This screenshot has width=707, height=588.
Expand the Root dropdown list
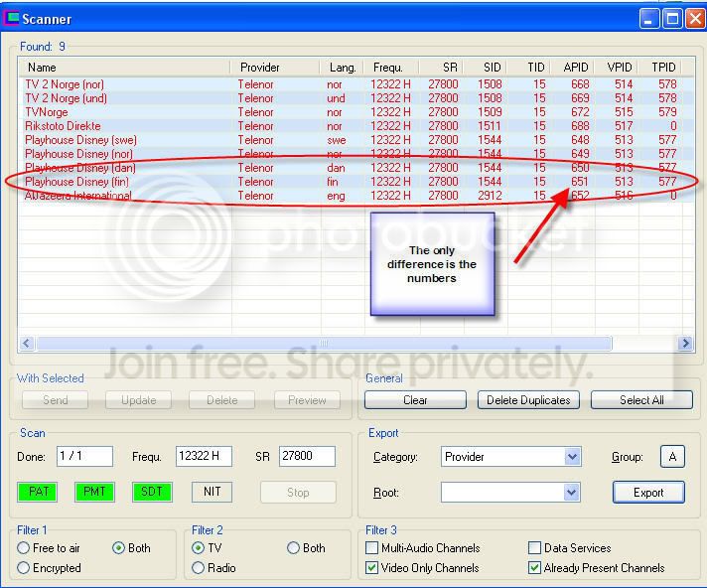(x=571, y=493)
